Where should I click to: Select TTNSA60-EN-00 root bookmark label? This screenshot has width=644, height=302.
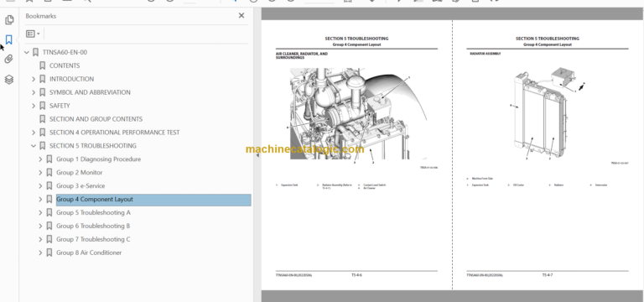[65, 52]
